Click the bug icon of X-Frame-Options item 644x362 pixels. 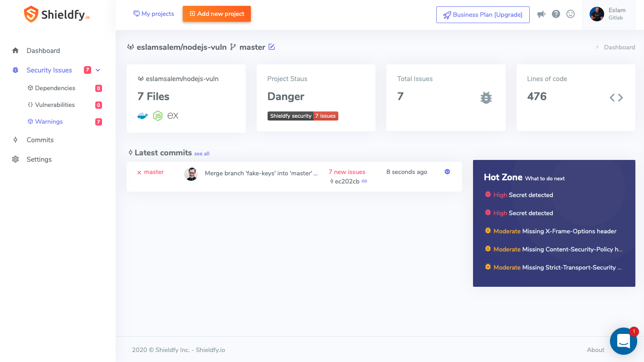(488, 231)
